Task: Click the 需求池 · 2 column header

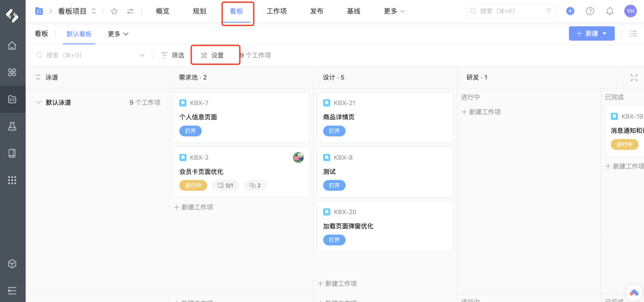Action: click(193, 77)
